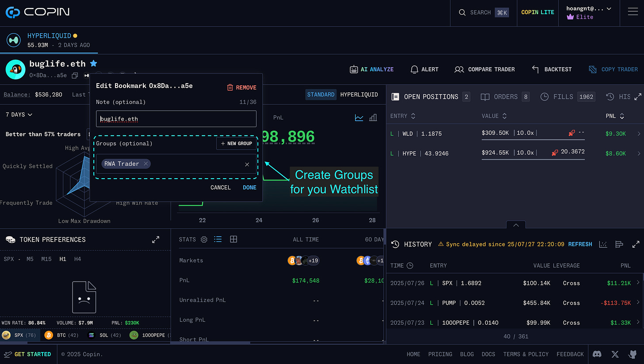This screenshot has width=644, height=364.
Task: Select the SPX (76) token chip
Action: (x=20, y=335)
